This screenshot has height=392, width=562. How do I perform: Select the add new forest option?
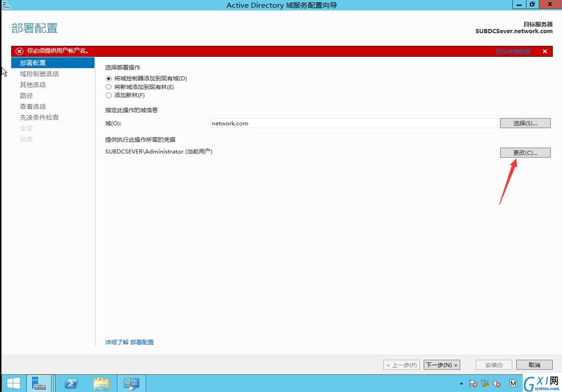(125, 95)
